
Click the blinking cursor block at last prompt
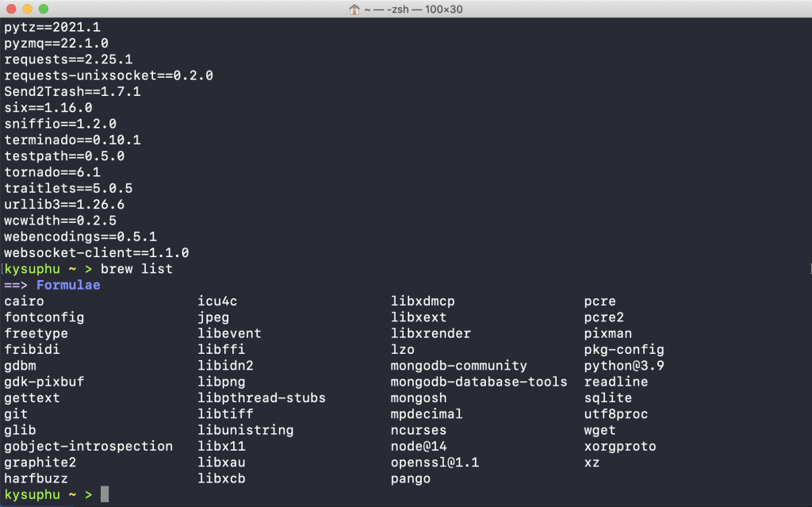105,495
